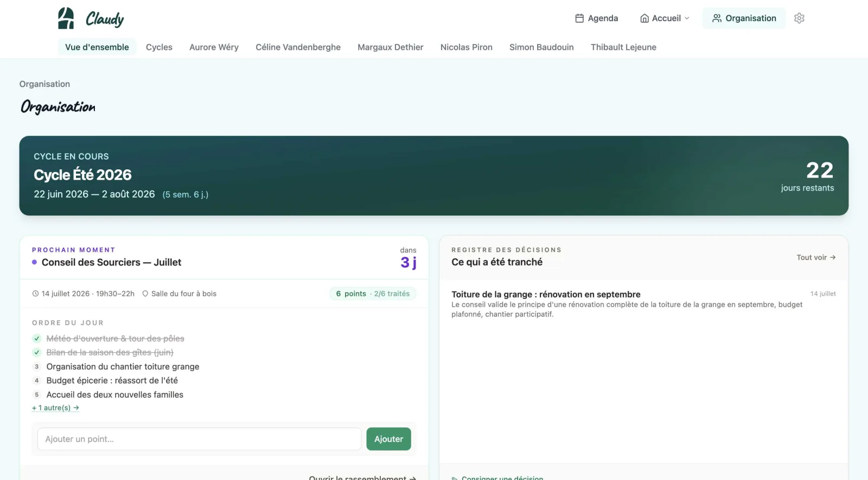The width and height of the screenshot is (868, 480).
Task: Toggle checkmark for Bilan de la saison des gîtes
Action: point(37,352)
